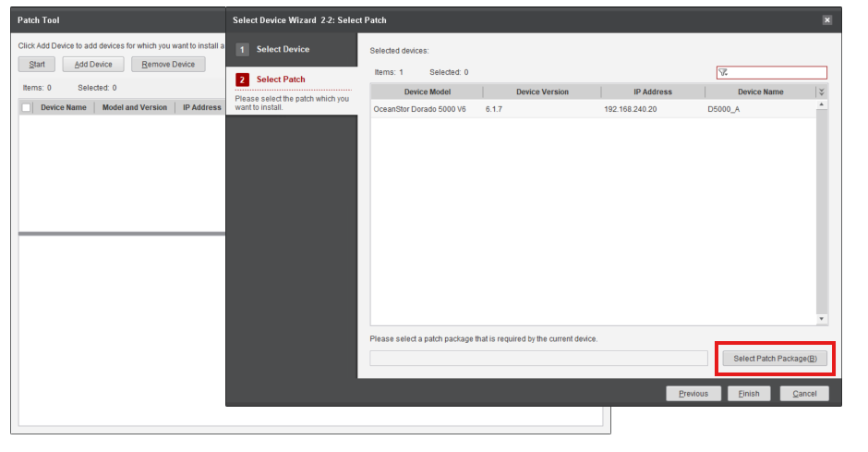Click the scrollbar up arrow in device table
Screen dimensions: 868x452
(822, 104)
